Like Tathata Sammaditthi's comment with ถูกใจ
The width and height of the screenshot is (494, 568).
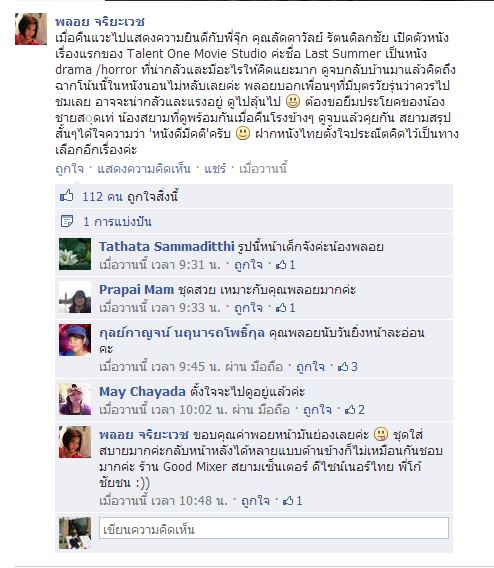pos(248,265)
